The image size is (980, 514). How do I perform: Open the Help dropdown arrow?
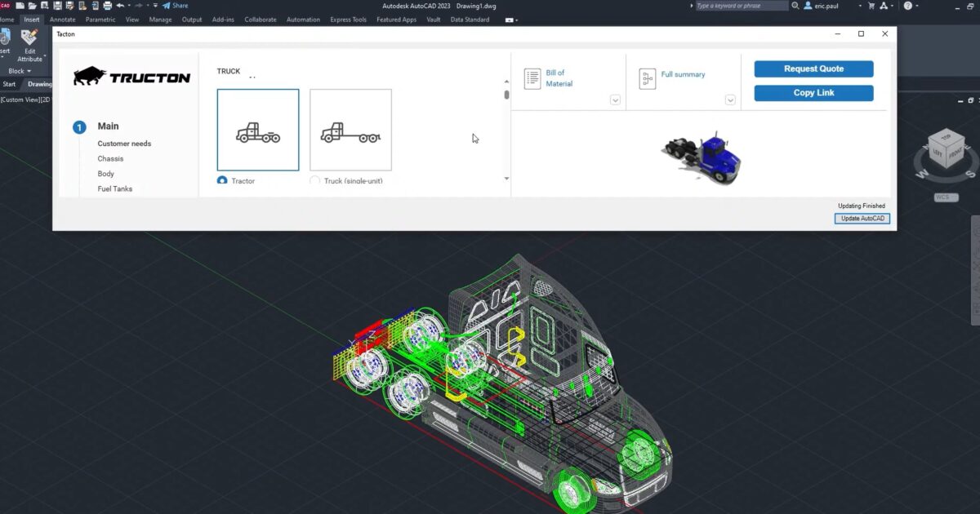tap(918, 6)
